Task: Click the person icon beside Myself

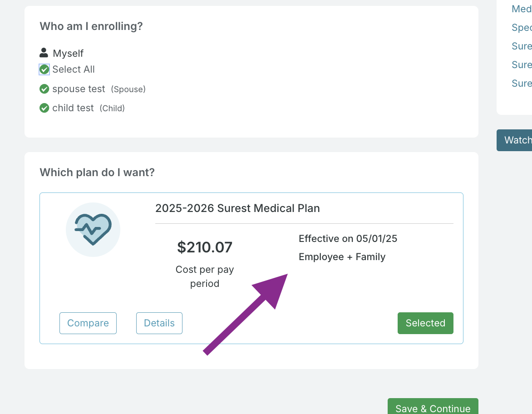Action: coord(44,53)
